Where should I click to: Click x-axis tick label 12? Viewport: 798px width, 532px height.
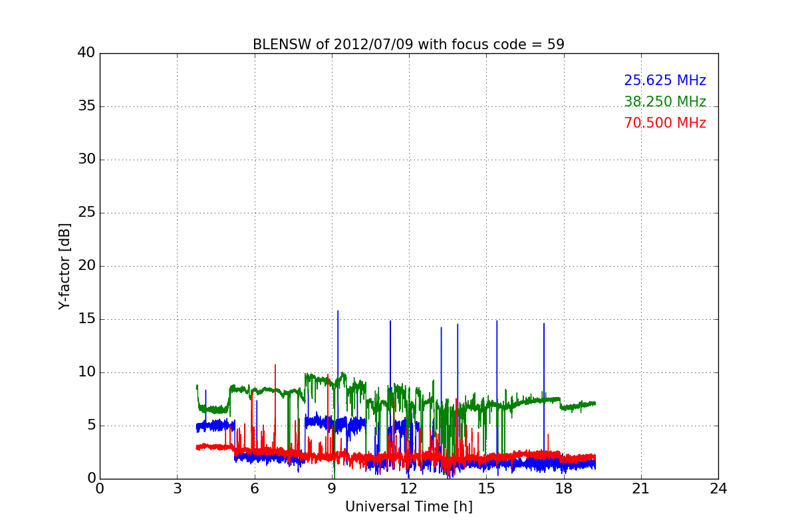tap(409, 488)
